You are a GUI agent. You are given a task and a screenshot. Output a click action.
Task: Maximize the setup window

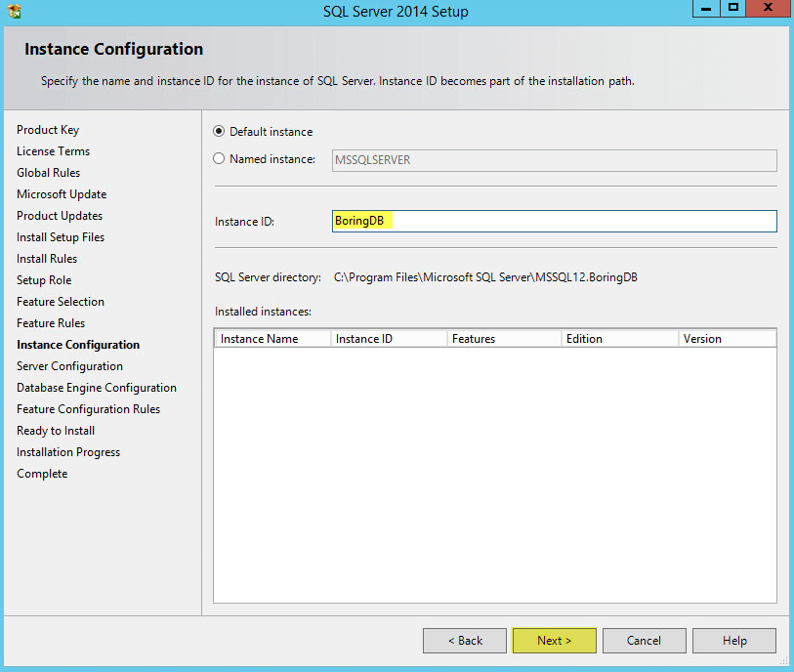pyautogui.click(x=732, y=9)
